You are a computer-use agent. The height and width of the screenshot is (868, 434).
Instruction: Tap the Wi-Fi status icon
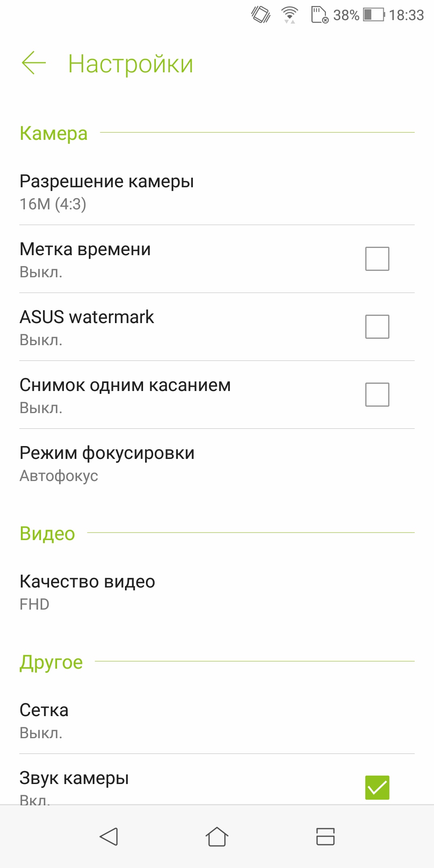290,15
